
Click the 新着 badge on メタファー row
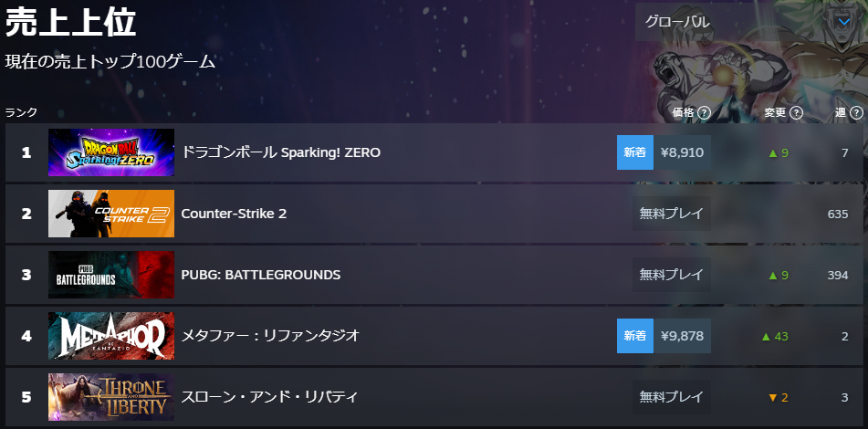tap(635, 336)
